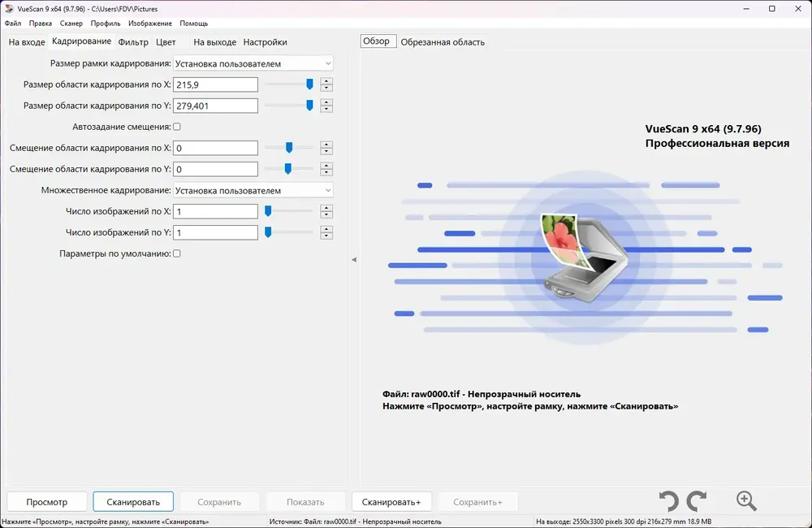812x528 pixels.
Task: Switch to Цвет tab
Action: click(x=166, y=42)
